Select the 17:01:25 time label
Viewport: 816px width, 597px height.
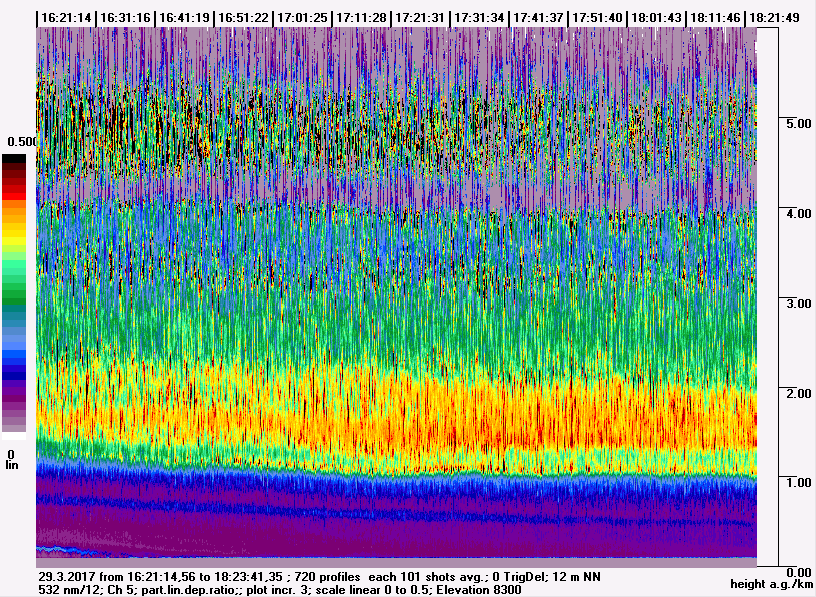tap(302, 18)
